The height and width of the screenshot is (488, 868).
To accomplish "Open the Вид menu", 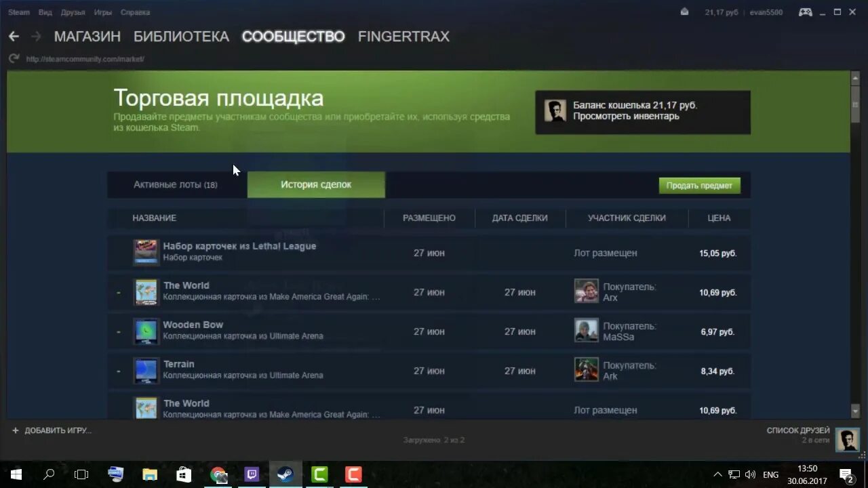I will tap(45, 12).
